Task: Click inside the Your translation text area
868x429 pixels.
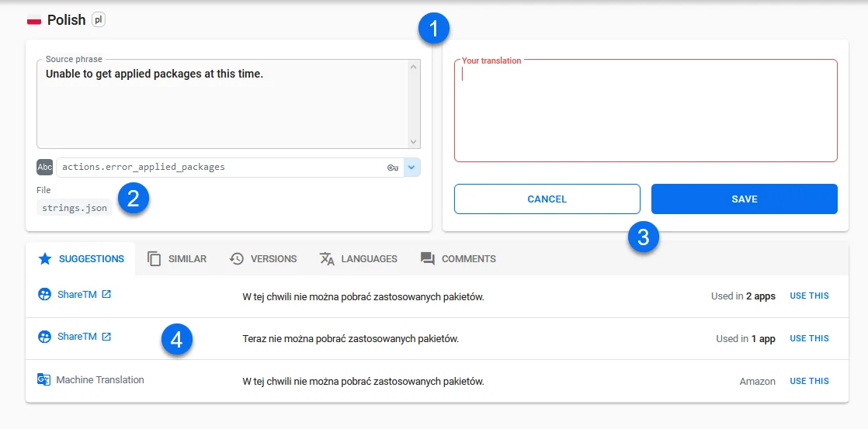Action: click(x=645, y=111)
